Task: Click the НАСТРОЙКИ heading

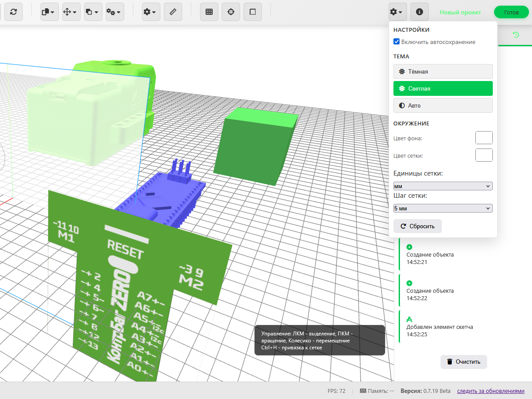Action: point(411,30)
